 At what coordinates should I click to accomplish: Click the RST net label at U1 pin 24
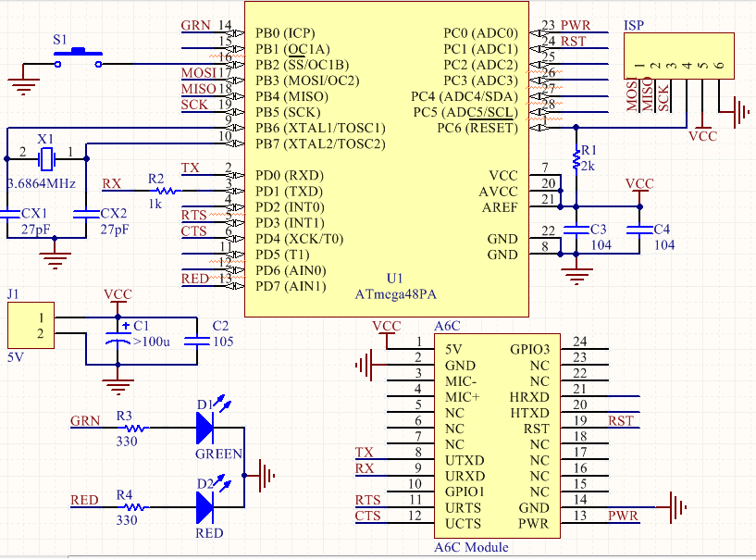tap(574, 42)
